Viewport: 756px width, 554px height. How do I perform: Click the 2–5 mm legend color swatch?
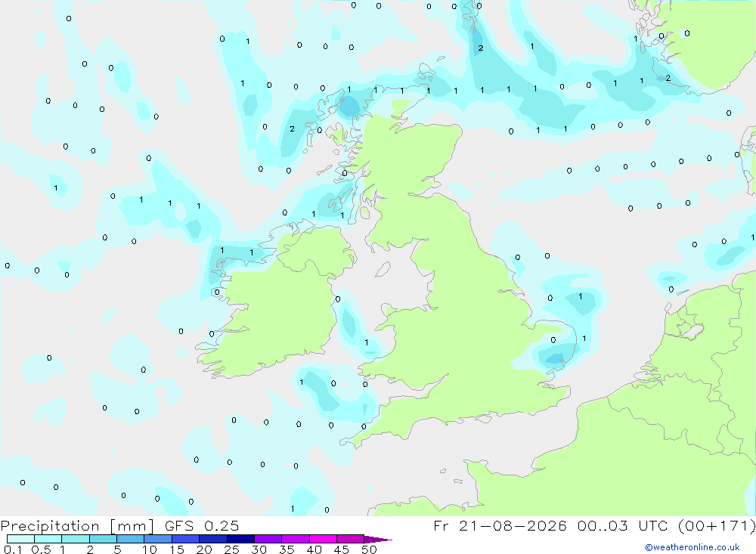(103, 539)
